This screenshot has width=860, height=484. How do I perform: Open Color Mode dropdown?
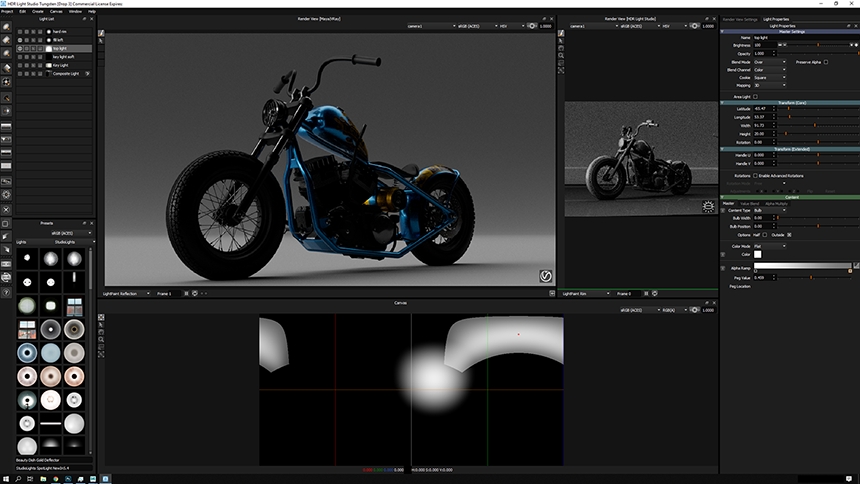click(770, 246)
